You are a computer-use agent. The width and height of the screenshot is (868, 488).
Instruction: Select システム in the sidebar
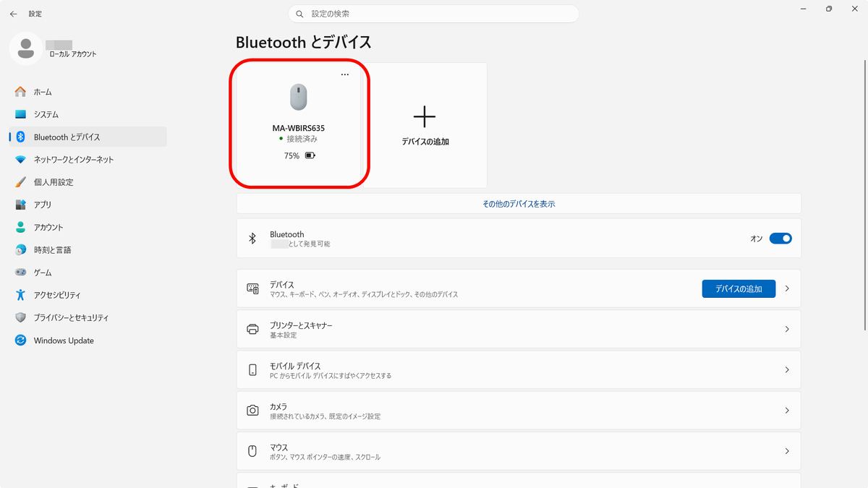[88, 114]
